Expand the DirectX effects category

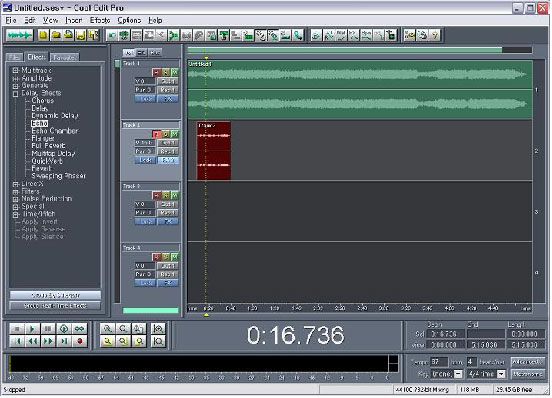[15, 184]
